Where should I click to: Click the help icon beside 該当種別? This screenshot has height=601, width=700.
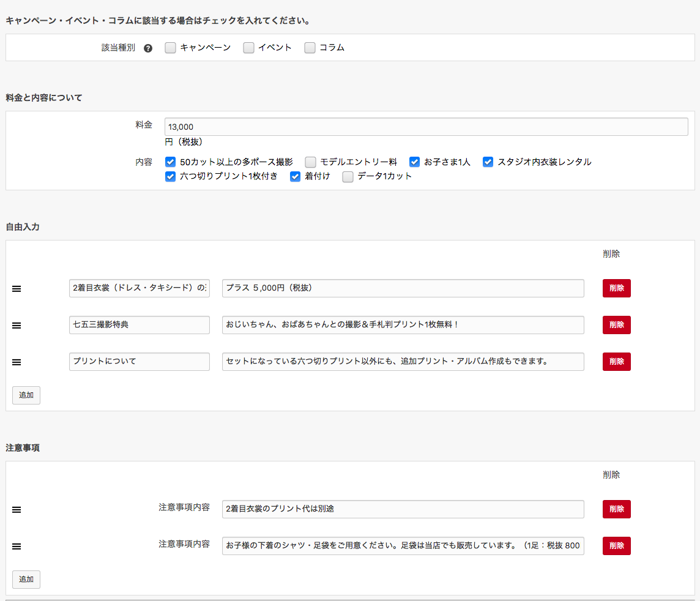coord(148,48)
